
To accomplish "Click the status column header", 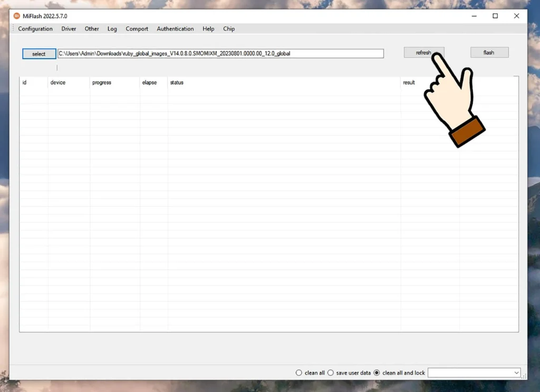I will 177,83.
